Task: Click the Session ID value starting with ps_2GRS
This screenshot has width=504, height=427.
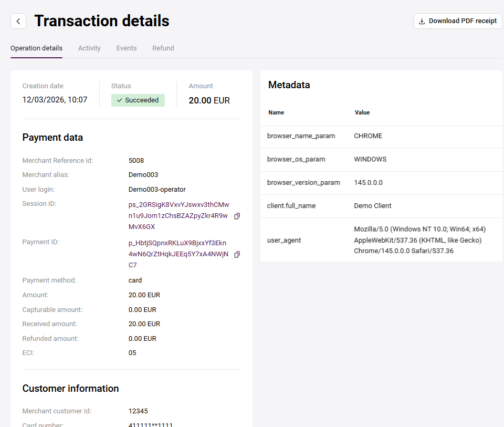Action: point(178,215)
